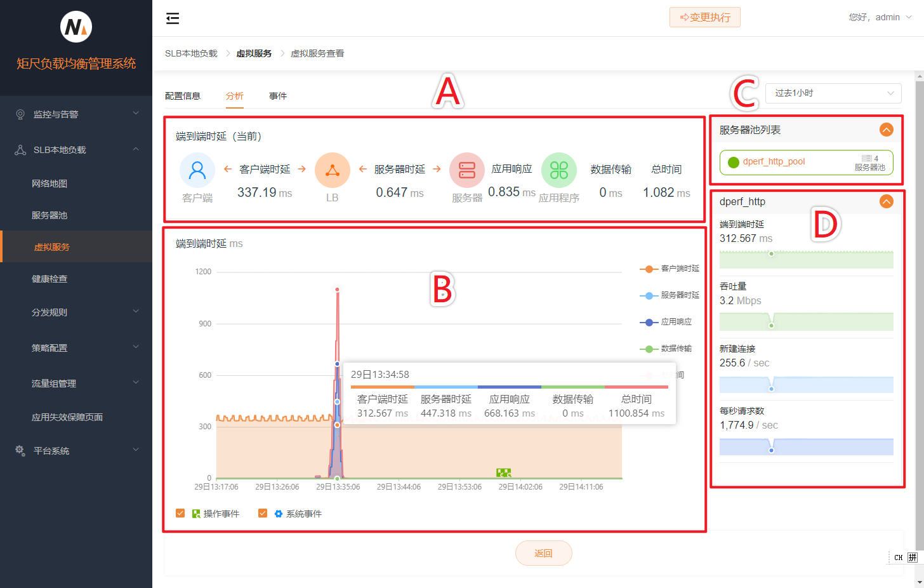Image resolution: width=924 pixels, height=588 pixels.
Task: Uncheck the 操作事件 checkbox
Action: 180,513
